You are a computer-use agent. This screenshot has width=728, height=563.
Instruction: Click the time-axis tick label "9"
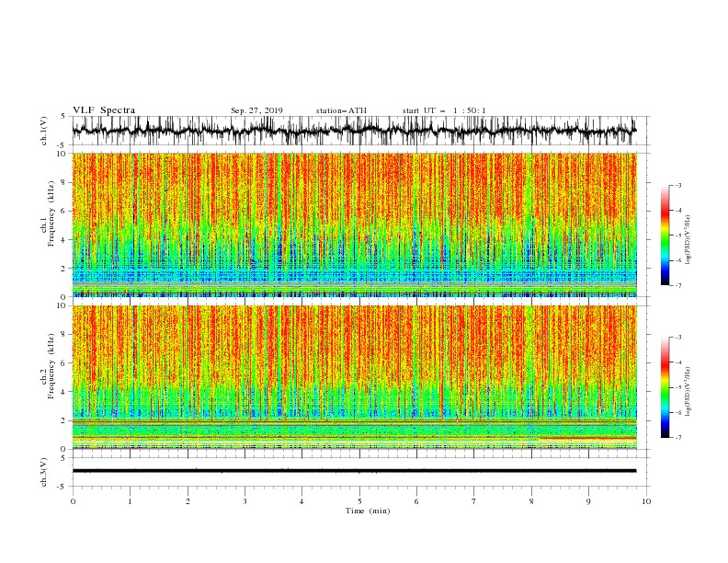(x=588, y=501)
